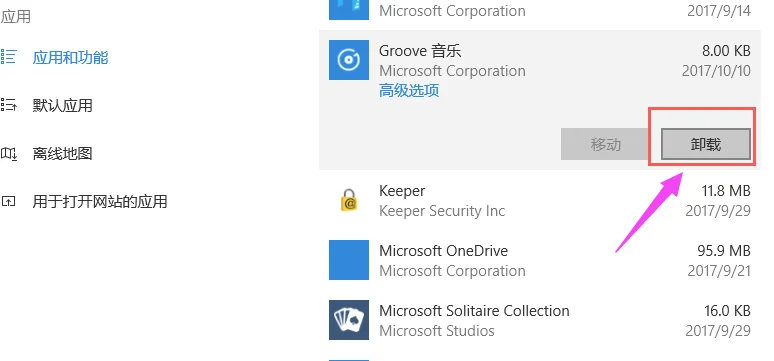Open the 应用和功能 settings page
This screenshot has width=774, height=361.
point(70,57)
